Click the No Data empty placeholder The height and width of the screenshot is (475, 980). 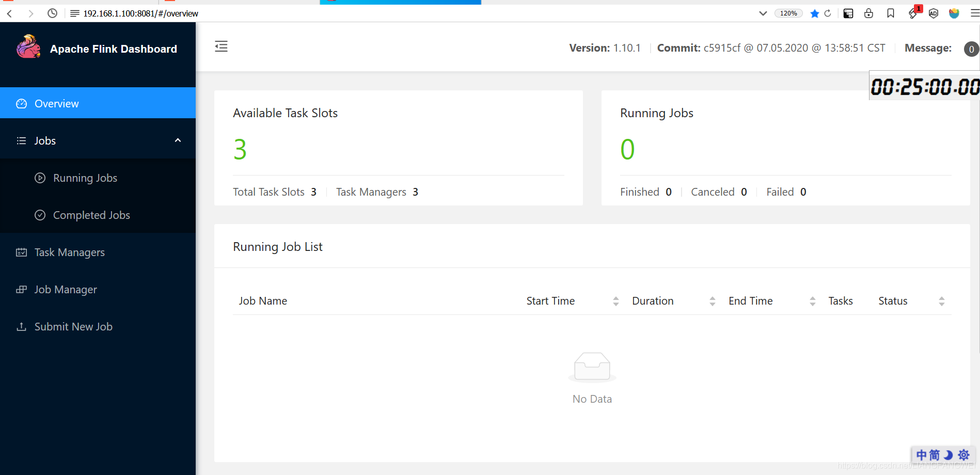592,378
